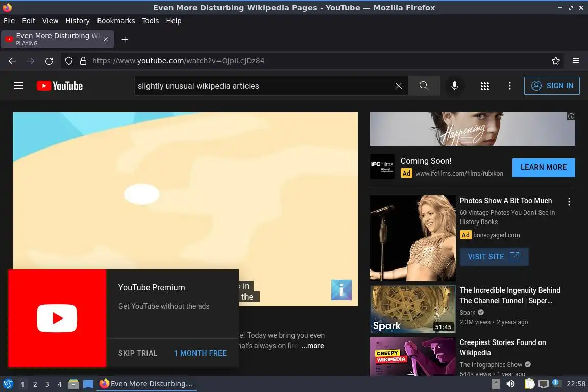Open tracking protection shield icon

(x=68, y=61)
